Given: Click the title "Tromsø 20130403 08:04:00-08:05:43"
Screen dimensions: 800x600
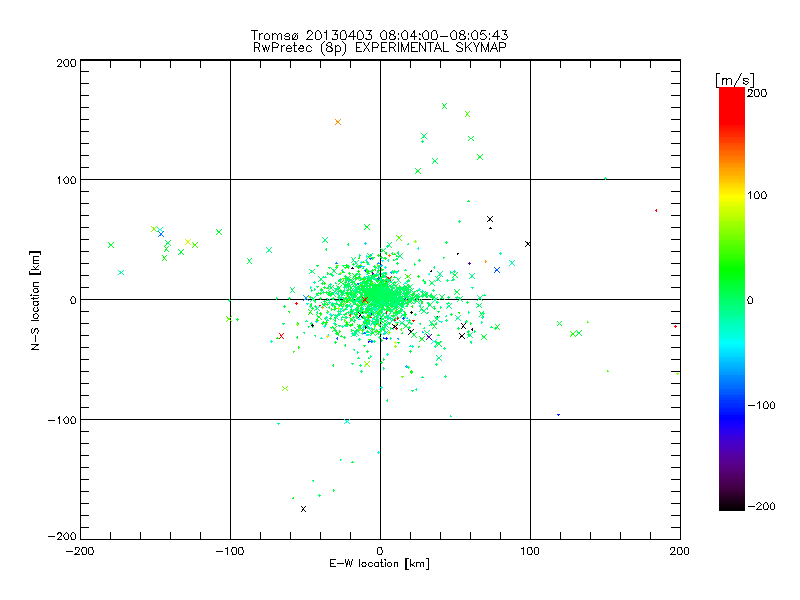Looking at the screenshot, I should tap(379, 35).
